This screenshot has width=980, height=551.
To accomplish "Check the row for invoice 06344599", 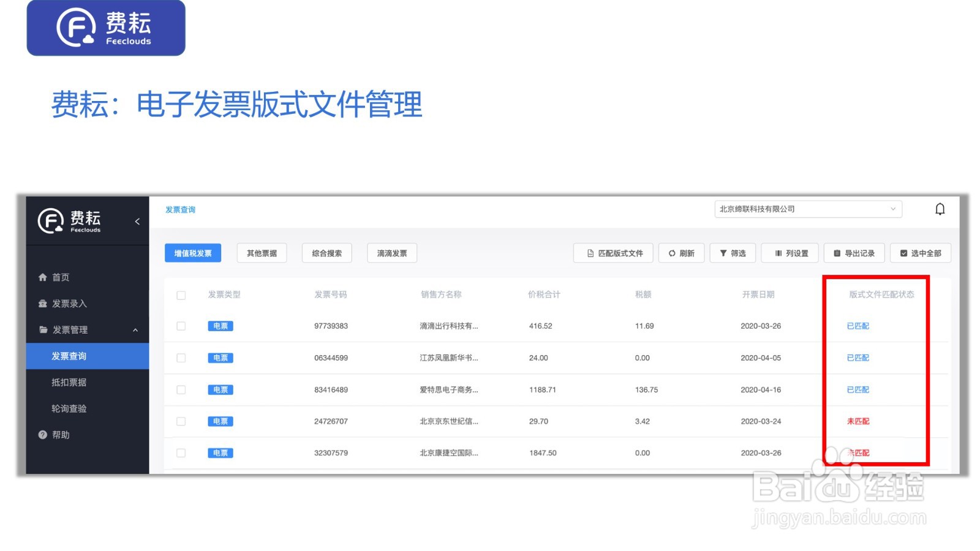I will click(181, 358).
